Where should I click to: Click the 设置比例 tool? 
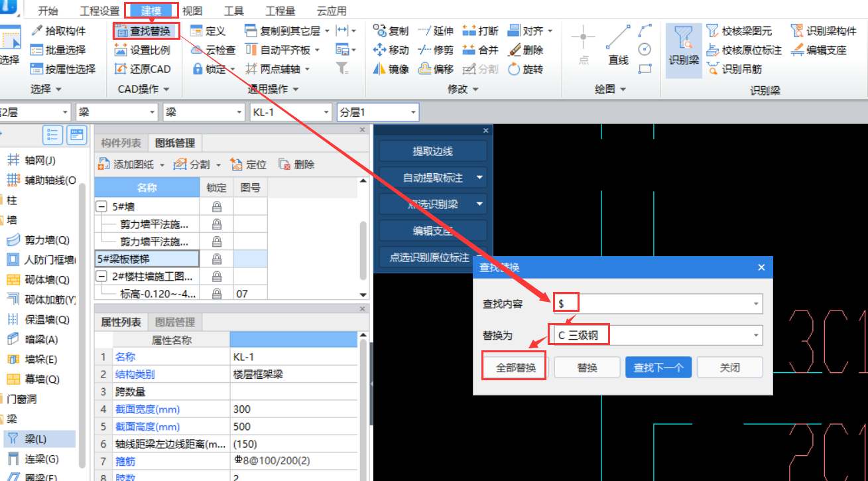coord(143,50)
